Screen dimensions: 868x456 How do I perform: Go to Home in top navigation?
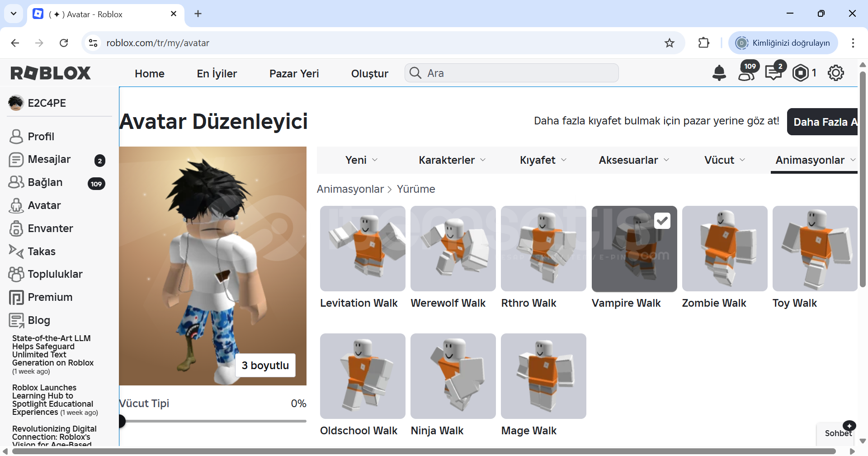point(150,74)
